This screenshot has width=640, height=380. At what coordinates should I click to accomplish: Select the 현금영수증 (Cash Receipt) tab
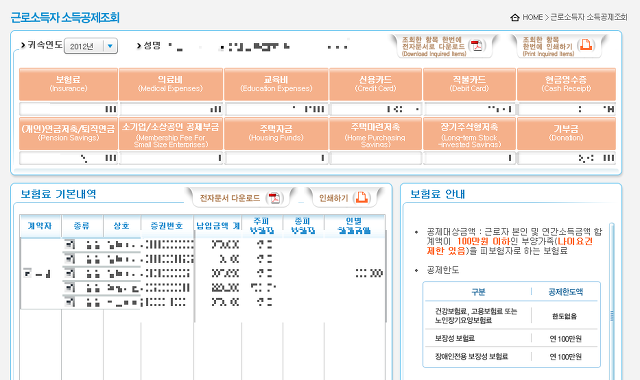[x=566, y=84]
